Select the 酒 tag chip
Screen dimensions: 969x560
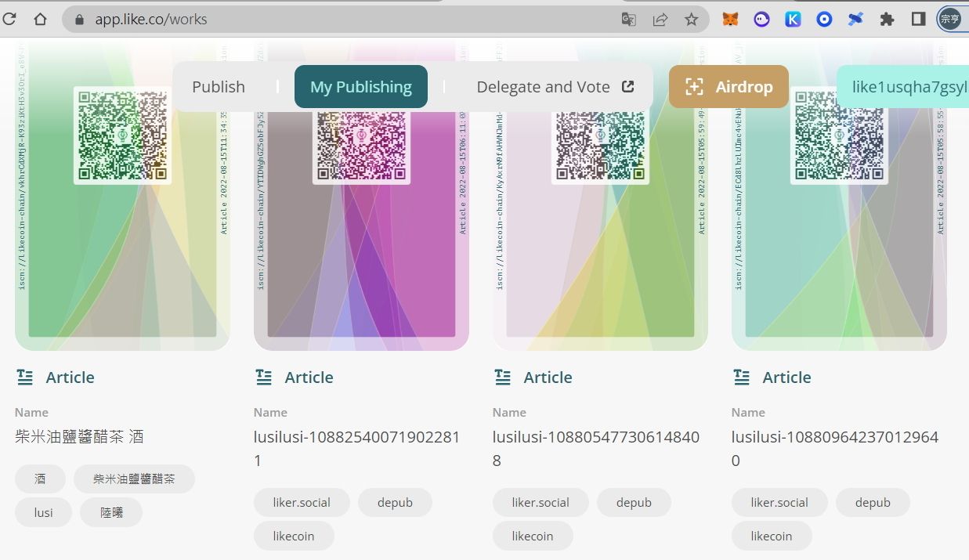click(40, 479)
